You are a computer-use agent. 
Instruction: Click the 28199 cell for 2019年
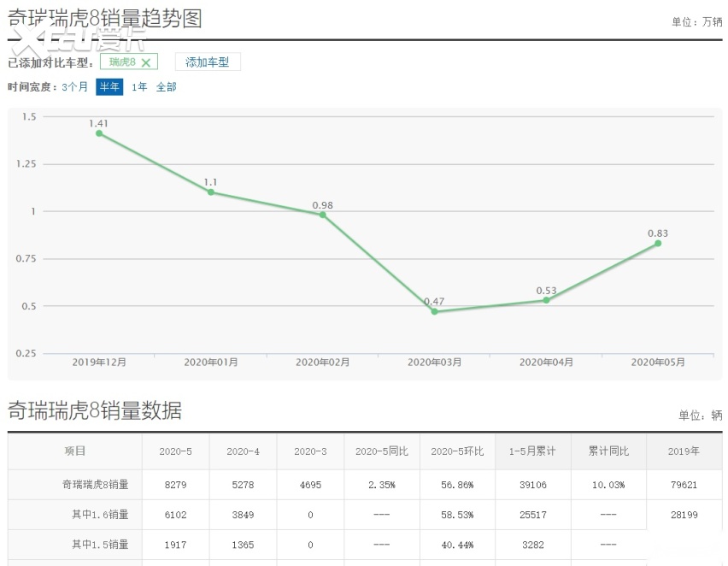(684, 515)
